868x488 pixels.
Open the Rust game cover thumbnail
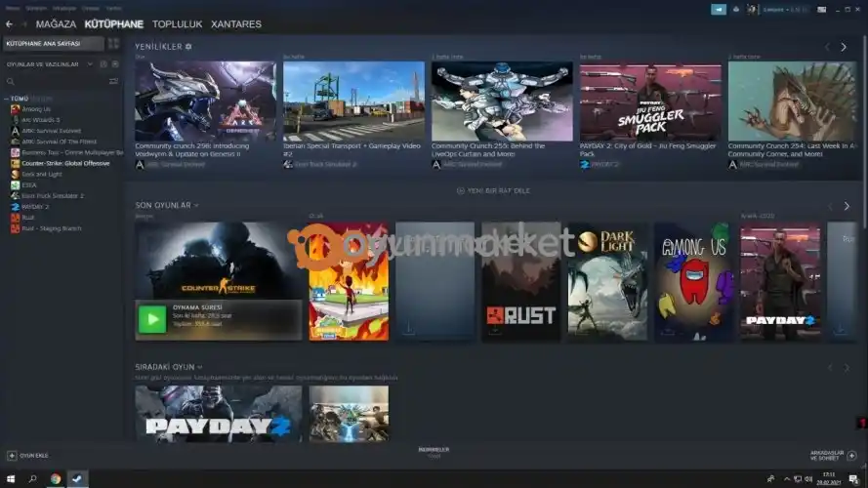point(520,281)
